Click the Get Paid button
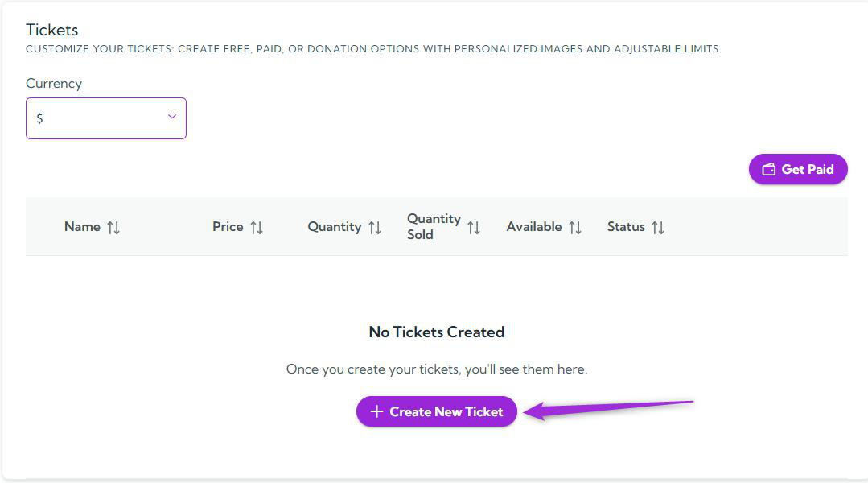 798,169
